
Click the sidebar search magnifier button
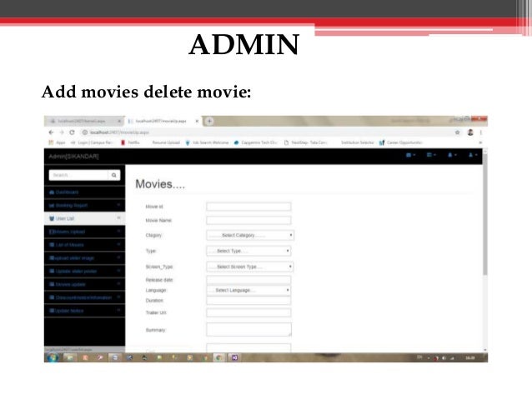coord(114,175)
